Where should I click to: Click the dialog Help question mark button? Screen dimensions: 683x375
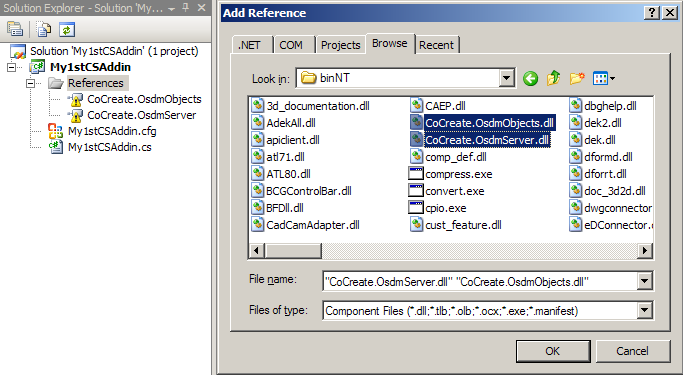coord(652,13)
